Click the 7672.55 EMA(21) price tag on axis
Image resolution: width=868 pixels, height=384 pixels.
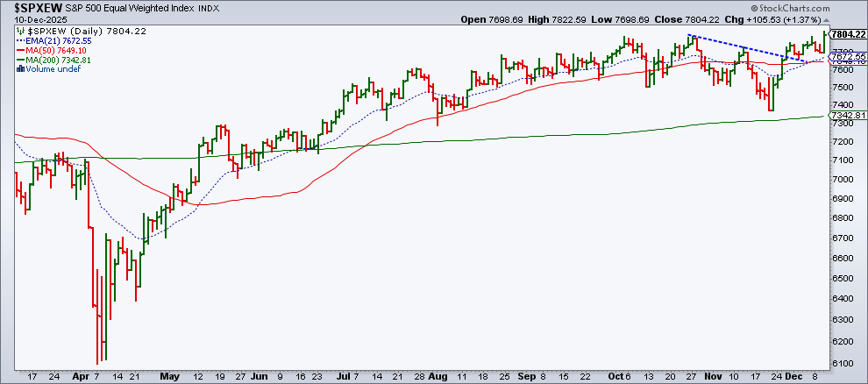tap(846, 57)
